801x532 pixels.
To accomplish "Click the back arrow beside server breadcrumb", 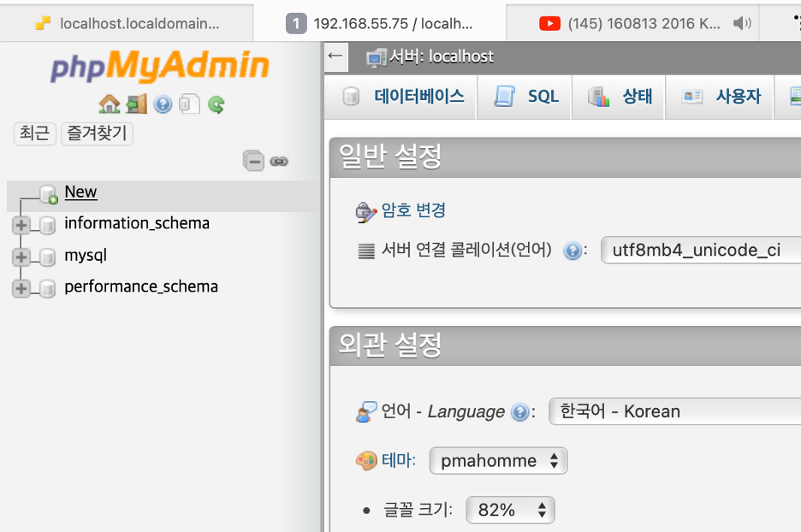I will 335,56.
